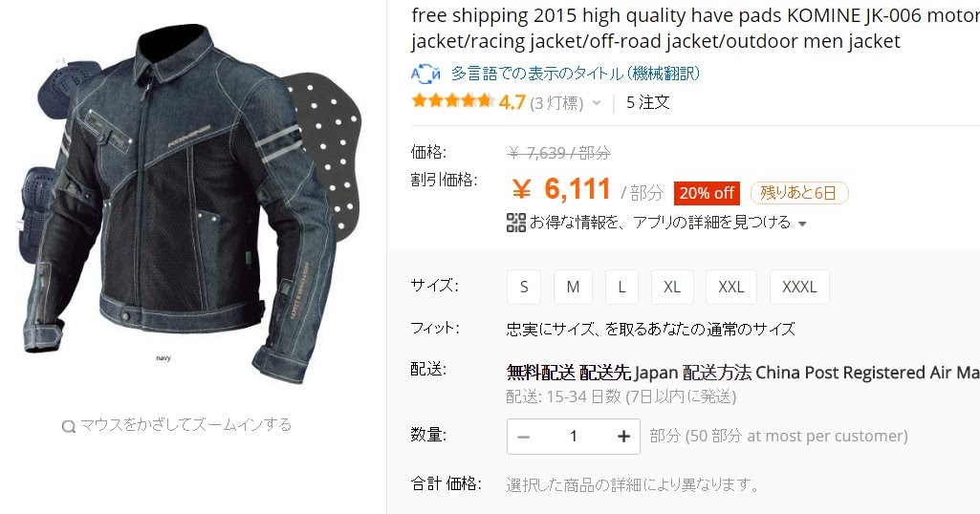
Task: Click the 5 orders count link
Action: click(x=647, y=102)
